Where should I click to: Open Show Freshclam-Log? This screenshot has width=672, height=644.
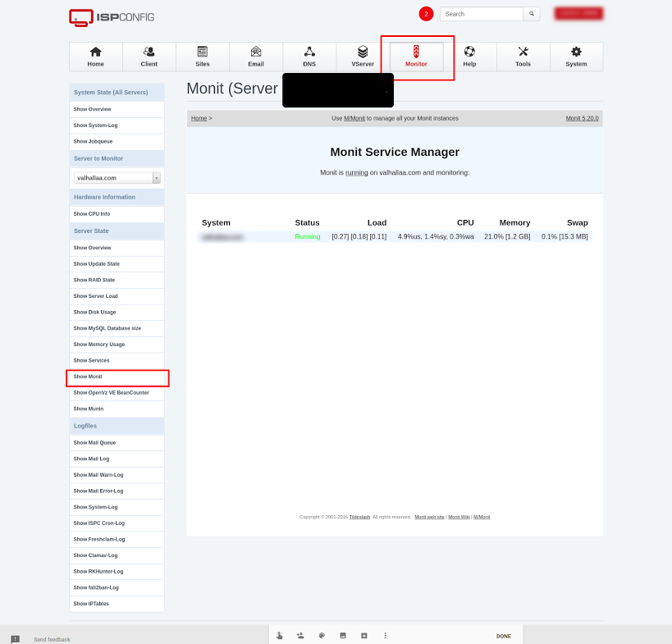pos(117,540)
